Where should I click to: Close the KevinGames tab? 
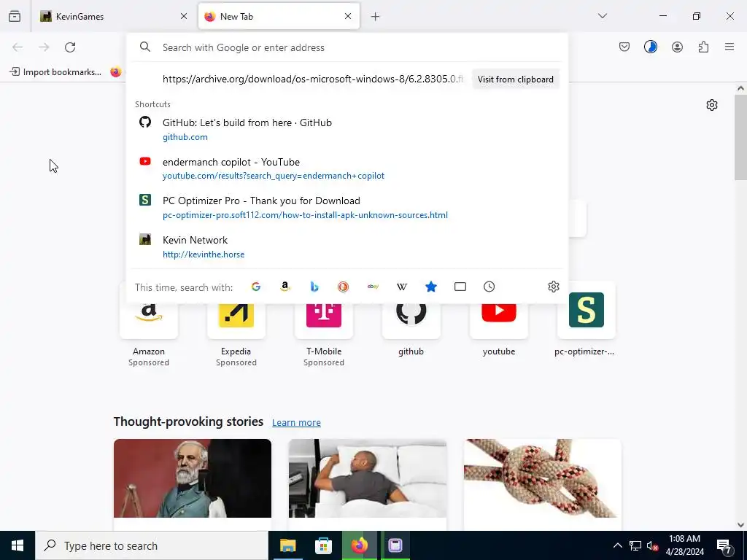coord(183,16)
